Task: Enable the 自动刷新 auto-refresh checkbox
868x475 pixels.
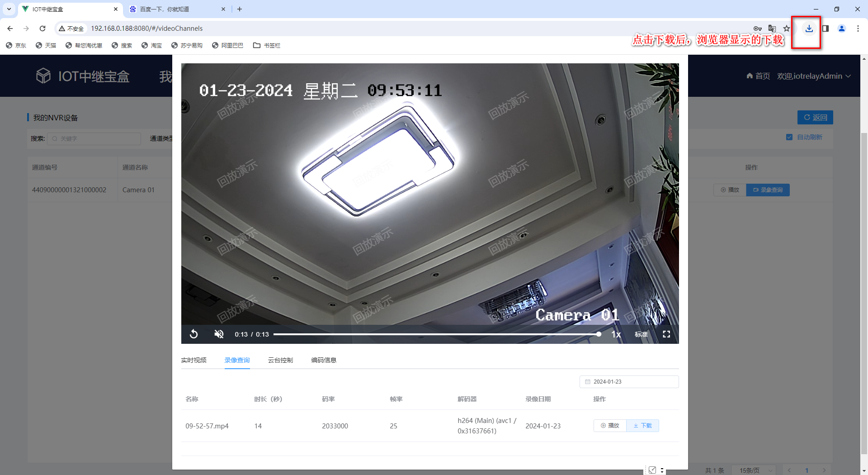Action: coord(789,137)
